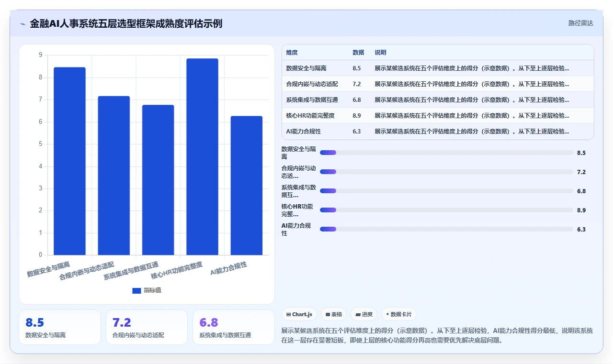Image resolution: width=613 pixels, height=364 pixels.
Task: Select table cell 数据安全与隔离
Action: pos(306,68)
